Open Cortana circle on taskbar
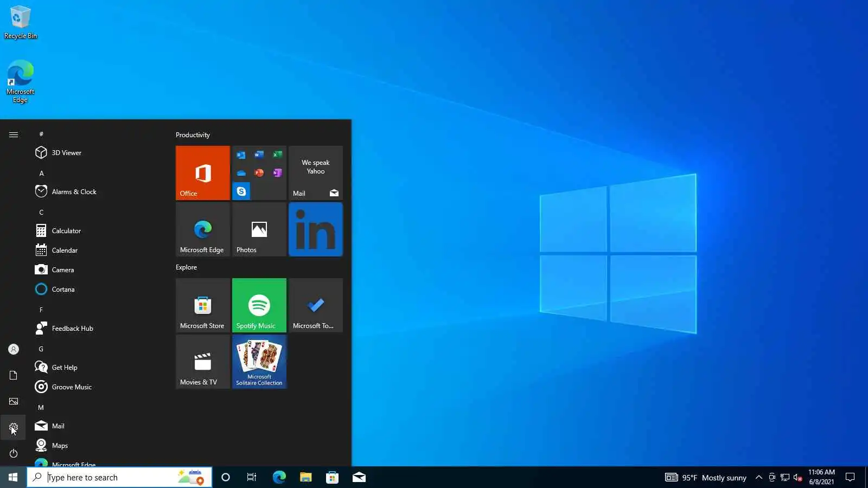 (x=226, y=477)
